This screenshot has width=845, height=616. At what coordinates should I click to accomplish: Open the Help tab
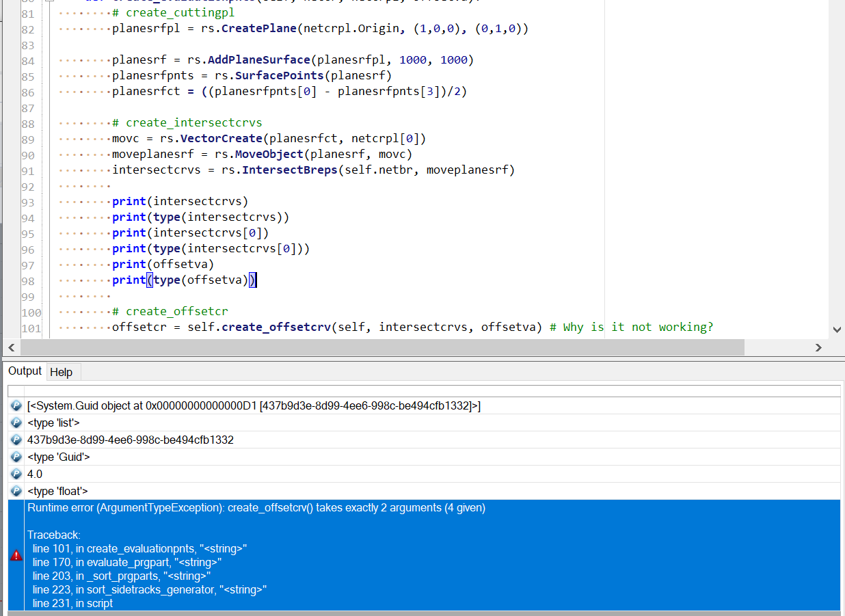pos(62,372)
